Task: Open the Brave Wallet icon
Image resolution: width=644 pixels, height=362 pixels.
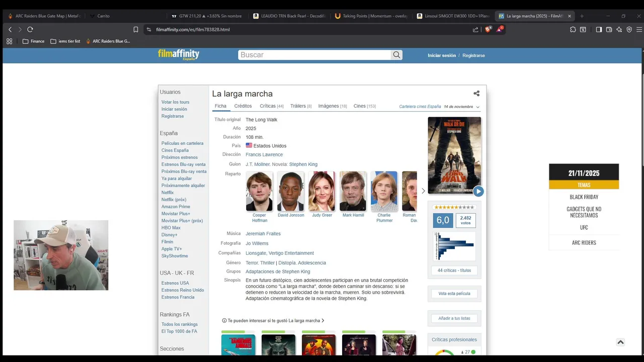Action: click(x=609, y=30)
